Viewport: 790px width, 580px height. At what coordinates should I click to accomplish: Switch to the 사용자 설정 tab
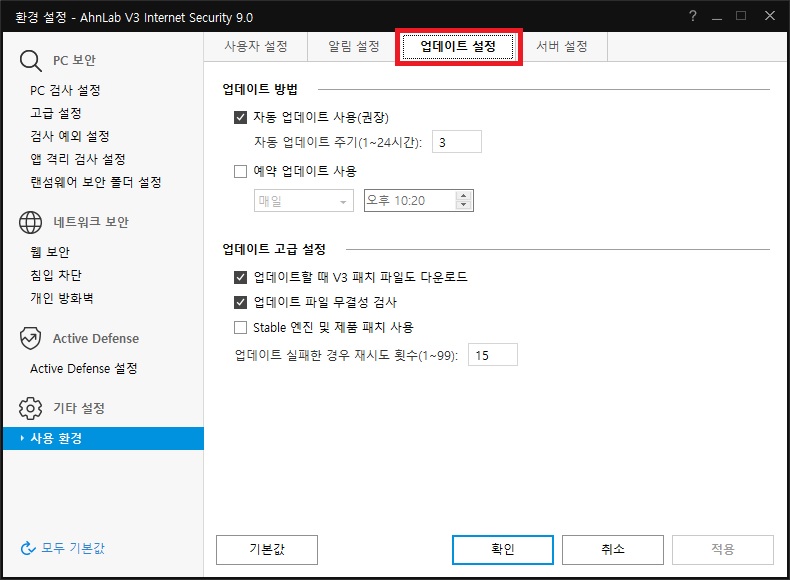[254, 46]
